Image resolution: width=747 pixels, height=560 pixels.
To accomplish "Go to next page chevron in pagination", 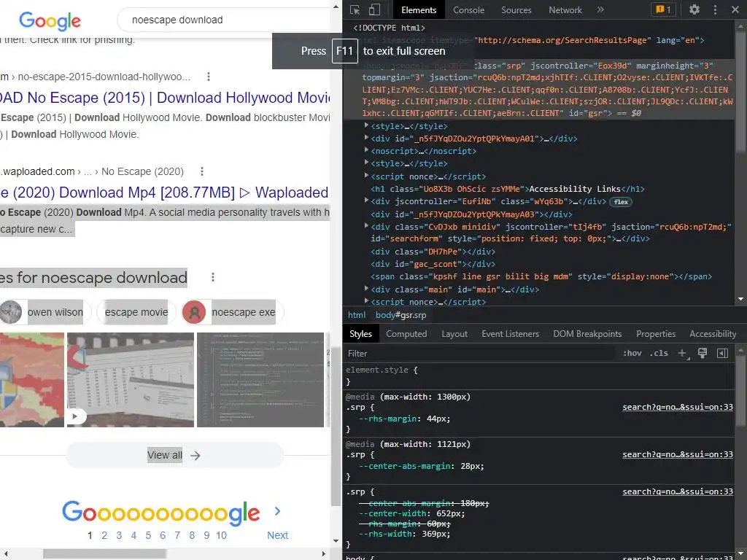I will coord(277,511).
